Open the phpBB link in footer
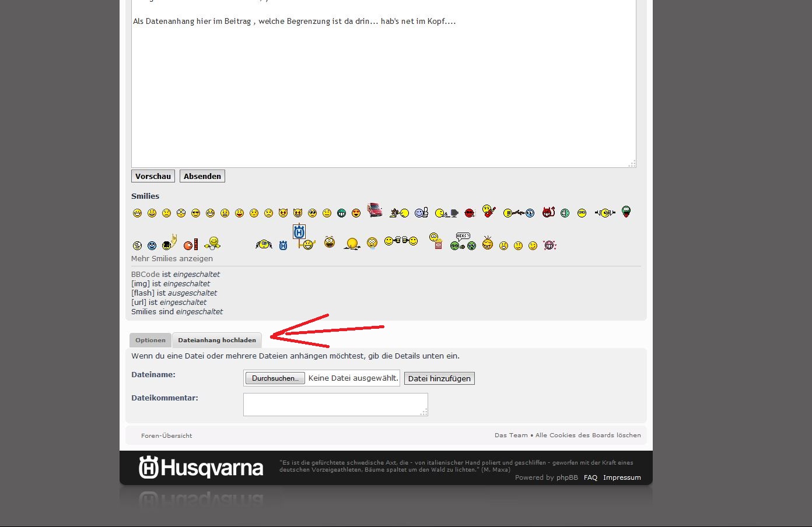The width and height of the screenshot is (812, 527). 567,477
